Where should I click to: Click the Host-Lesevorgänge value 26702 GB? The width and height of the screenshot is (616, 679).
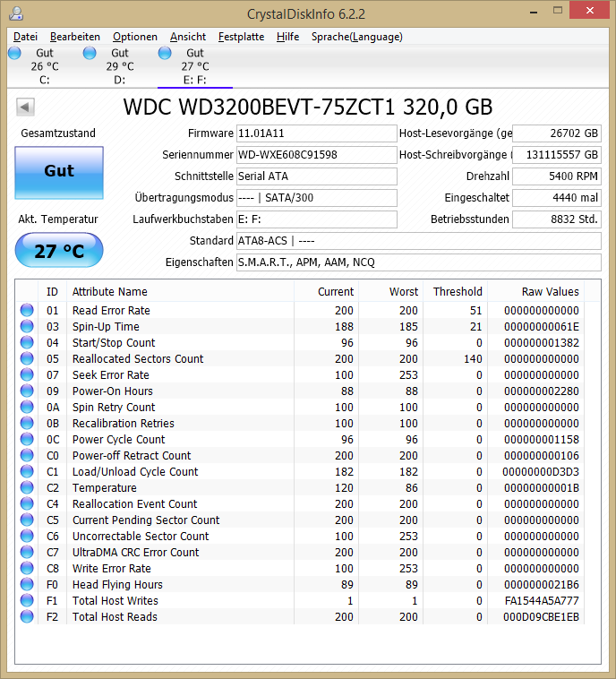coord(557,133)
